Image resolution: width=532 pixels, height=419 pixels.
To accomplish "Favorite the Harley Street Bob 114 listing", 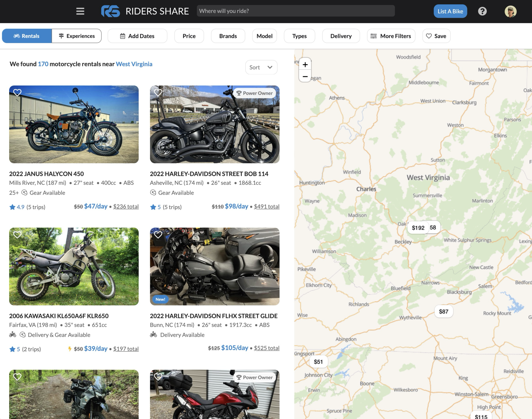I will coord(158,93).
